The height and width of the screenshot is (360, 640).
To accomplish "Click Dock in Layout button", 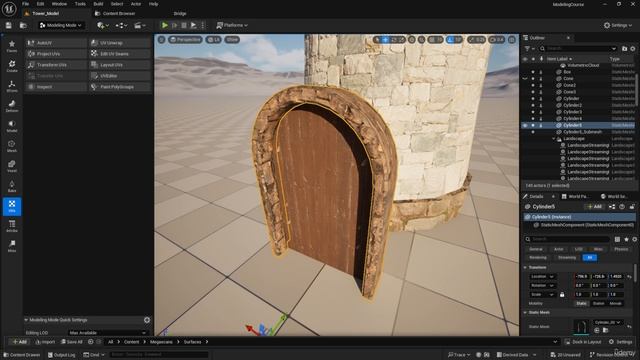I will [x=583, y=342].
